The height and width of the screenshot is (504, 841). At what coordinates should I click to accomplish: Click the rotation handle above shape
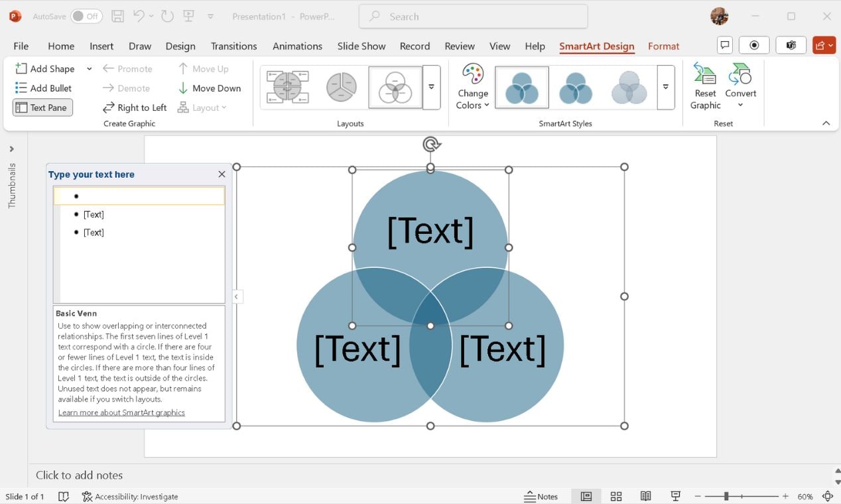coord(431,144)
